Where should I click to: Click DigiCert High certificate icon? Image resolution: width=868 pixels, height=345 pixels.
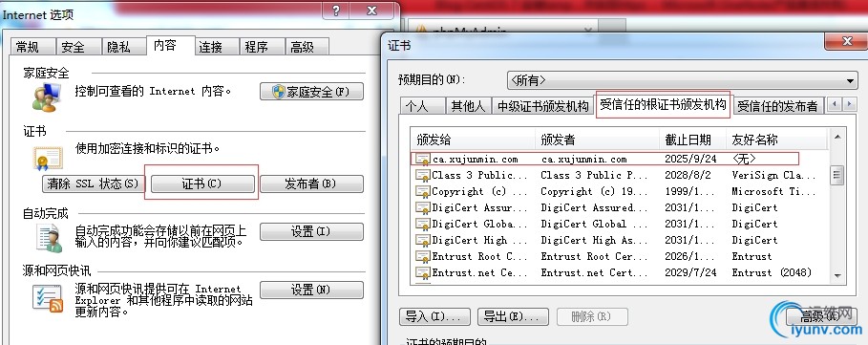tap(423, 240)
